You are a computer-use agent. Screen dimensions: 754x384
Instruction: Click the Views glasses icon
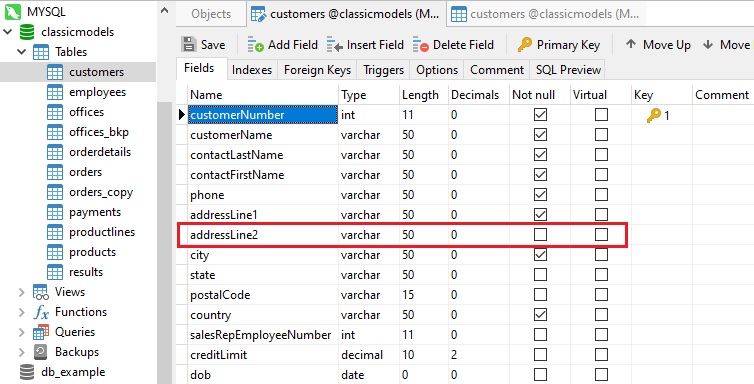pyautogui.click(x=41, y=292)
